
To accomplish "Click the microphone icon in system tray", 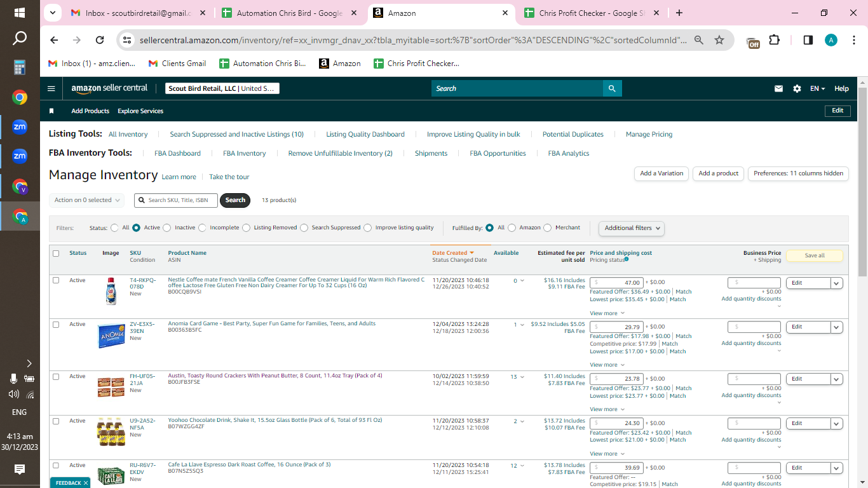I will [x=13, y=379].
